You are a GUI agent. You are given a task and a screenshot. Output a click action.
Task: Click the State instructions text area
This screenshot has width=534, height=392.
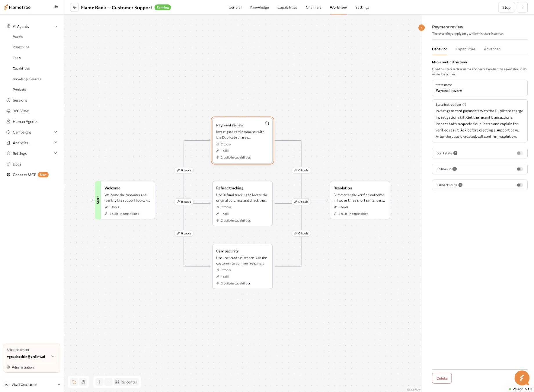(479, 121)
